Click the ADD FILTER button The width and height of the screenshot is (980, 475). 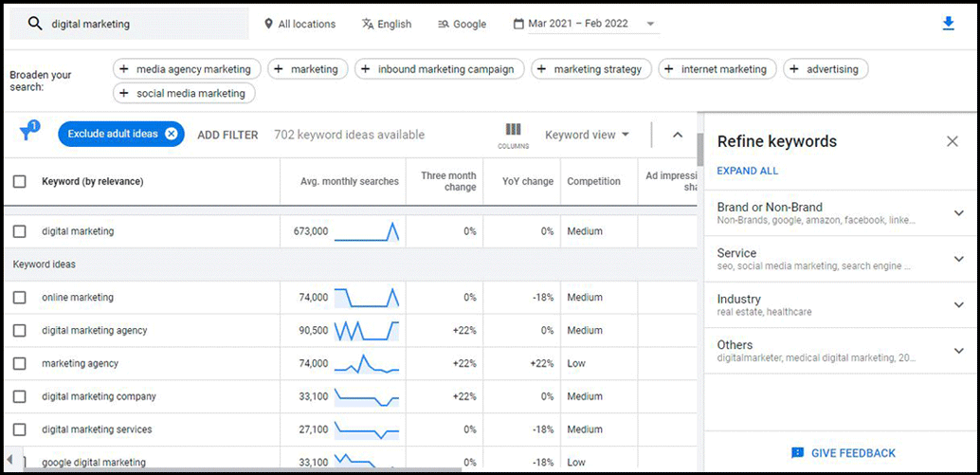point(227,135)
